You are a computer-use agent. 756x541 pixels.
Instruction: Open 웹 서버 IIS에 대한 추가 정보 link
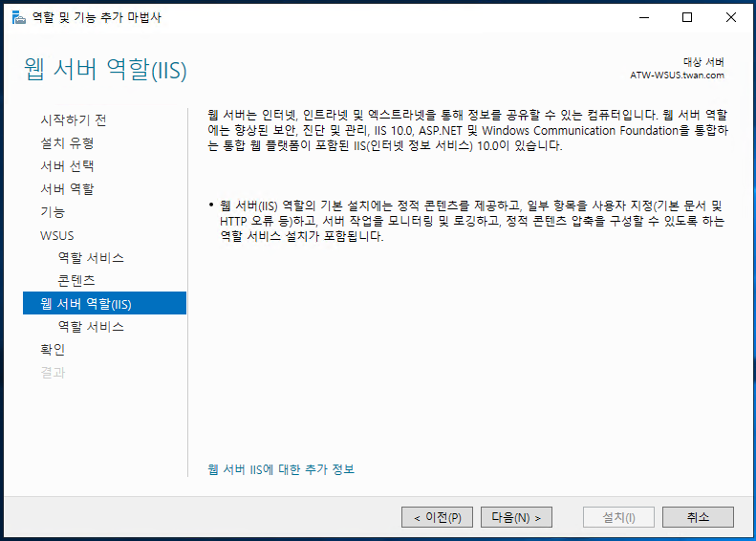click(281, 469)
